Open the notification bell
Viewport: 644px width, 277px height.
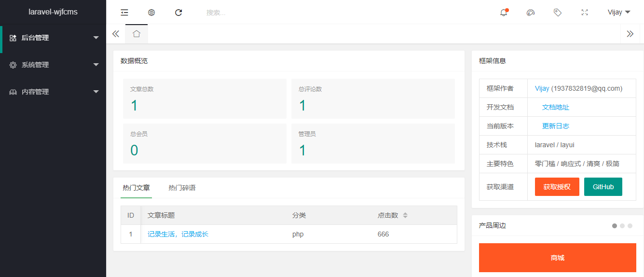[504, 13]
